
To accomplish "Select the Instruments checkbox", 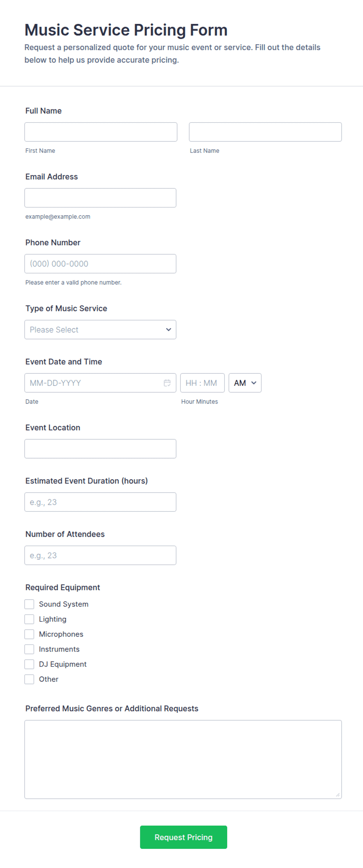I will click(29, 649).
